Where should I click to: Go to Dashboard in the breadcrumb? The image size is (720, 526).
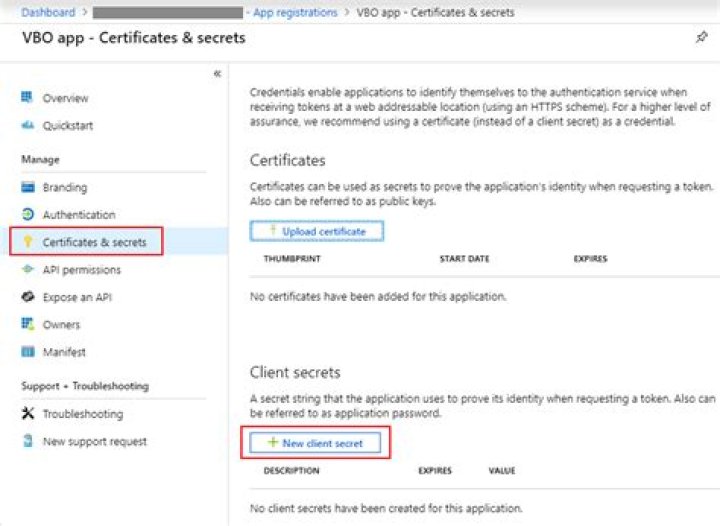coord(49,13)
